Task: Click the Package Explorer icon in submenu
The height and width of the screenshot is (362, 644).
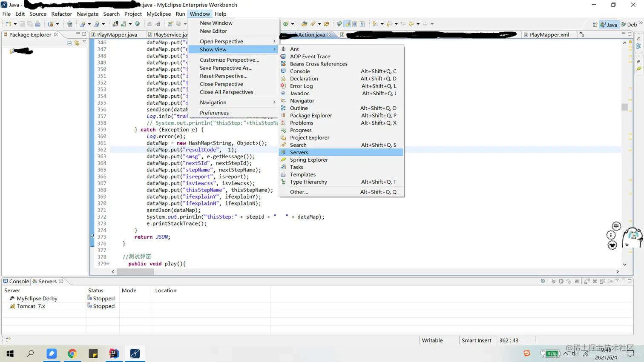Action: pyautogui.click(x=283, y=115)
